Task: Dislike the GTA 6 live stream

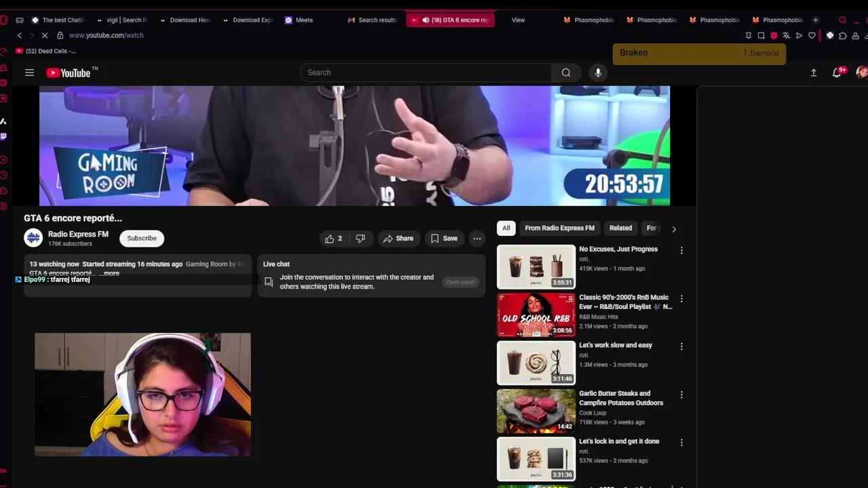Action: coord(361,239)
